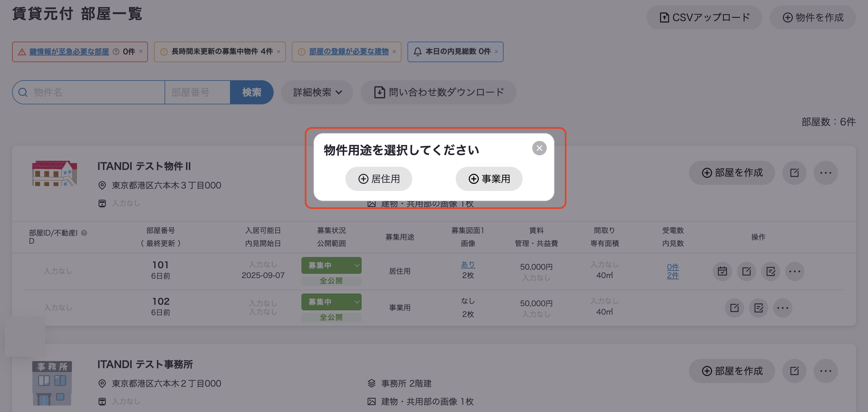Image resolution: width=868 pixels, height=412 pixels.
Task: Open 鍵情報が至急必要な部屋 link
Action: pos(69,52)
